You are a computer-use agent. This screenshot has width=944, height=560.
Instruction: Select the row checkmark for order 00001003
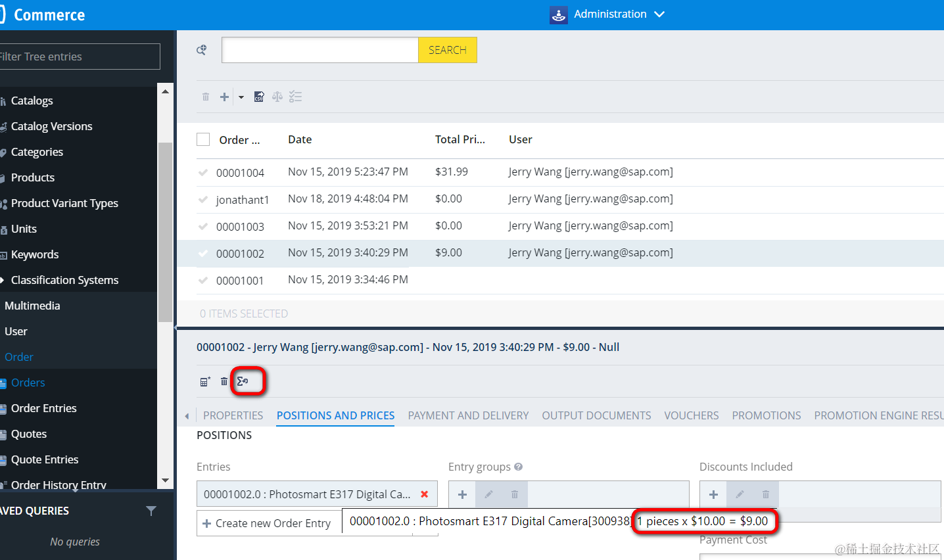(x=203, y=226)
